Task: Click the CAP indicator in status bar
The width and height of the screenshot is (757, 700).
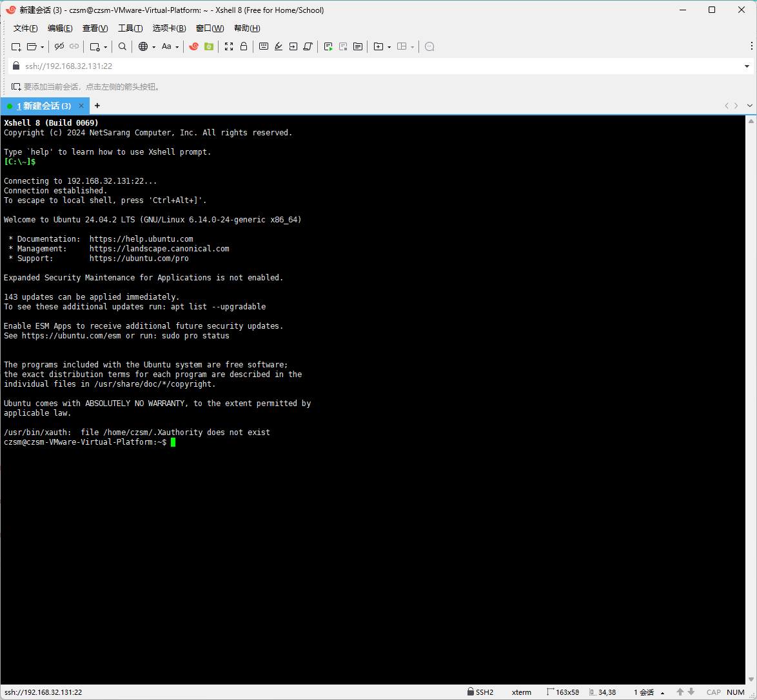Action: coord(714,692)
